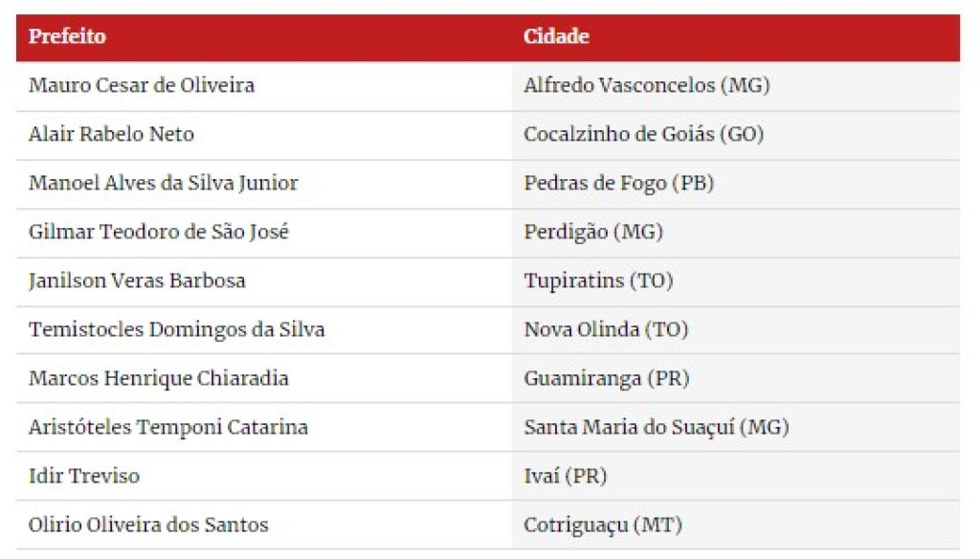
Task: Click the Cidade column header
Action: [x=556, y=36]
